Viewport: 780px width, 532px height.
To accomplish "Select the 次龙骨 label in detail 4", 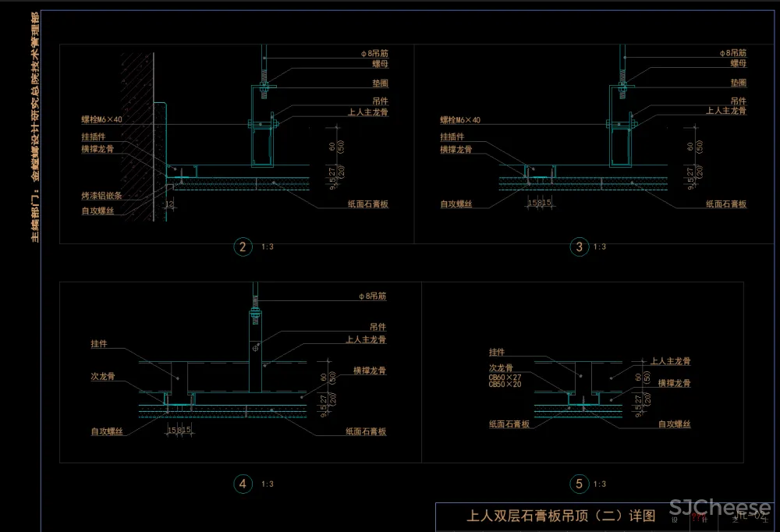I will (102, 376).
